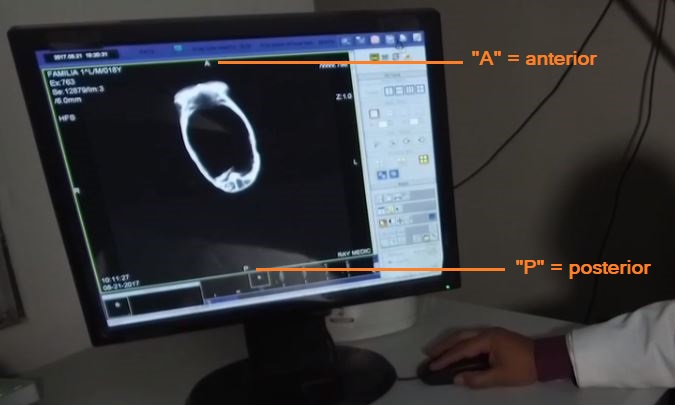Image resolution: width=675 pixels, height=405 pixels.
Task: Select the first layout button in the layout row
Action: click(387, 91)
